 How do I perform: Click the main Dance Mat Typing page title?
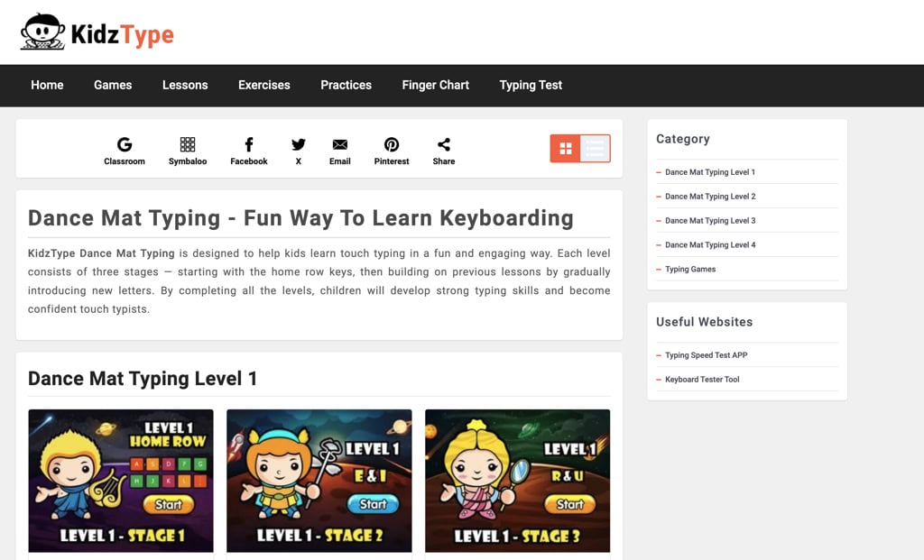click(300, 218)
